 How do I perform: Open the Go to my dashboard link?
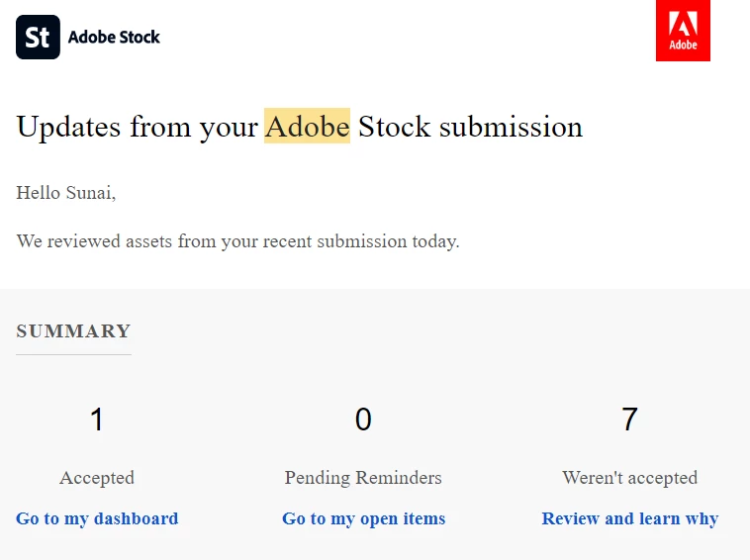pyautogui.click(x=97, y=518)
